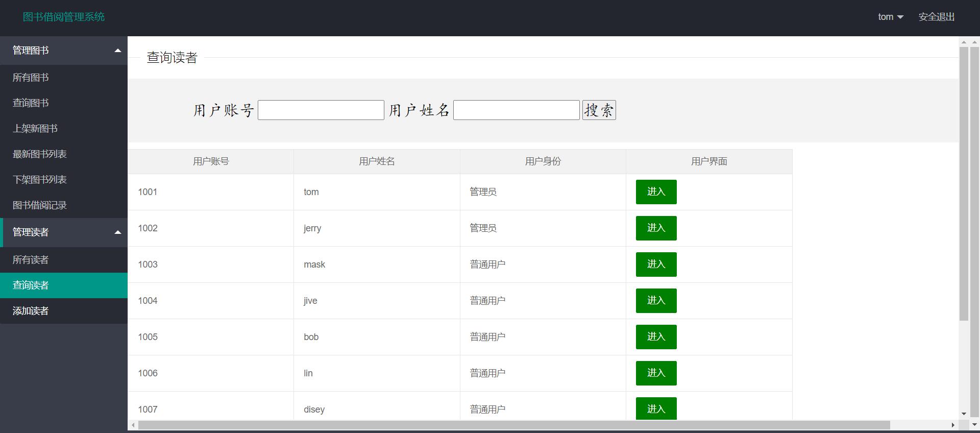
Task: Click the horizontal scrollbar right arrow
Action: point(953,425)
